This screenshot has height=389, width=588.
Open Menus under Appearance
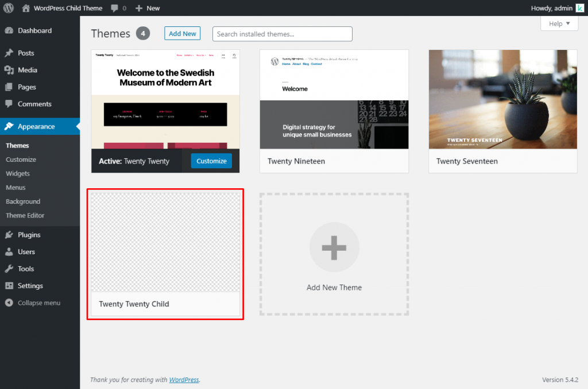point(16,188)
